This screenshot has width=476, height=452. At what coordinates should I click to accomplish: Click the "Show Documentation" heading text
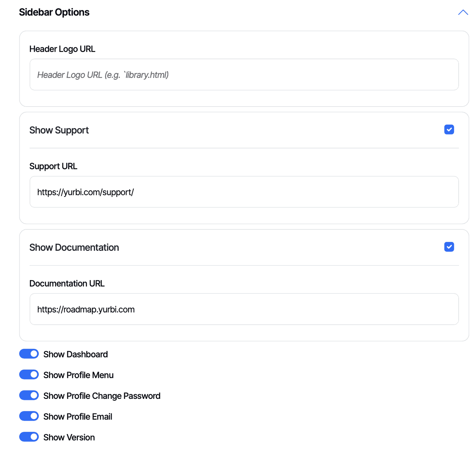[x=74, y=247]
